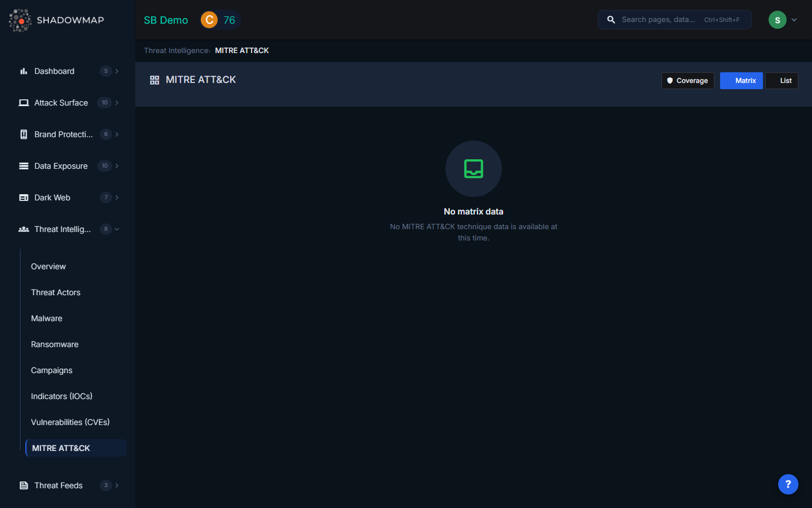Open Threat Actors submenu item
The image size is (812, 508).
point(56,292)
